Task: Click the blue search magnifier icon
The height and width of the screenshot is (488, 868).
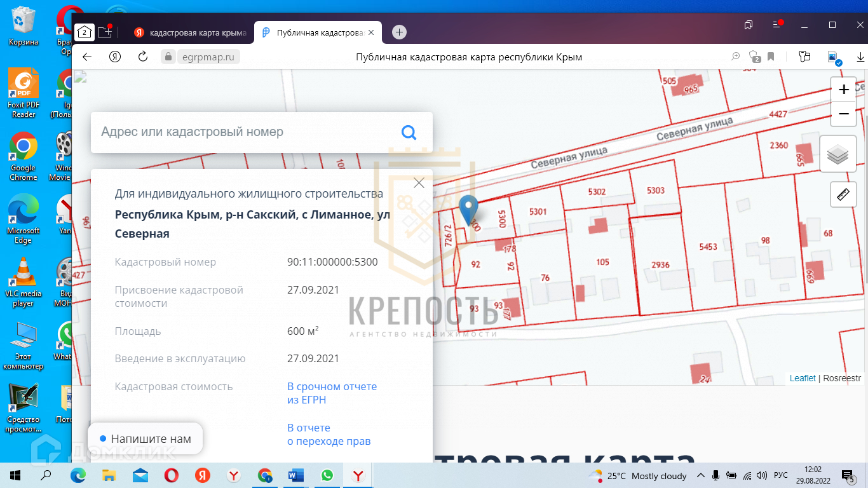Action: (x=409, y=132)
